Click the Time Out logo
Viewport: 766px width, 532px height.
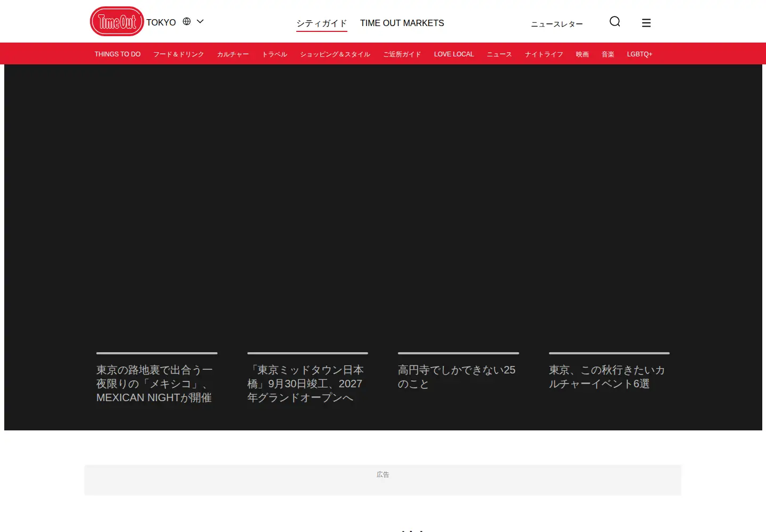pyautogui.click(x=117, y=21)
